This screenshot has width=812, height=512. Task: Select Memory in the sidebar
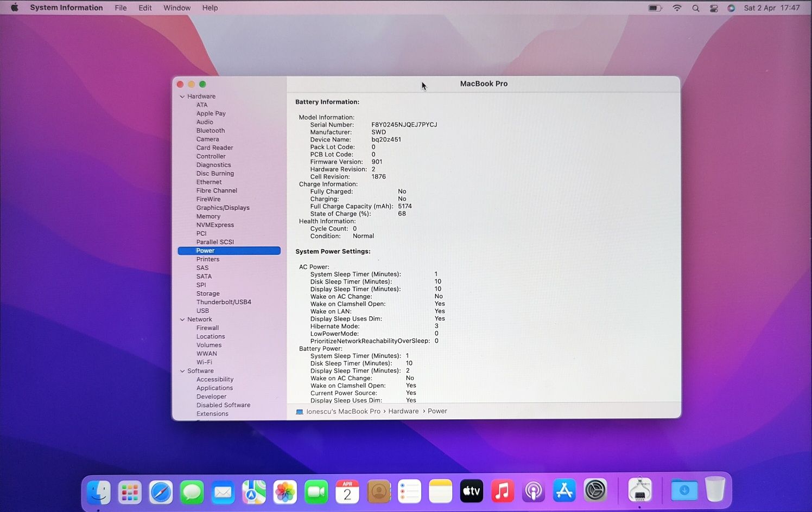[208, 216]
